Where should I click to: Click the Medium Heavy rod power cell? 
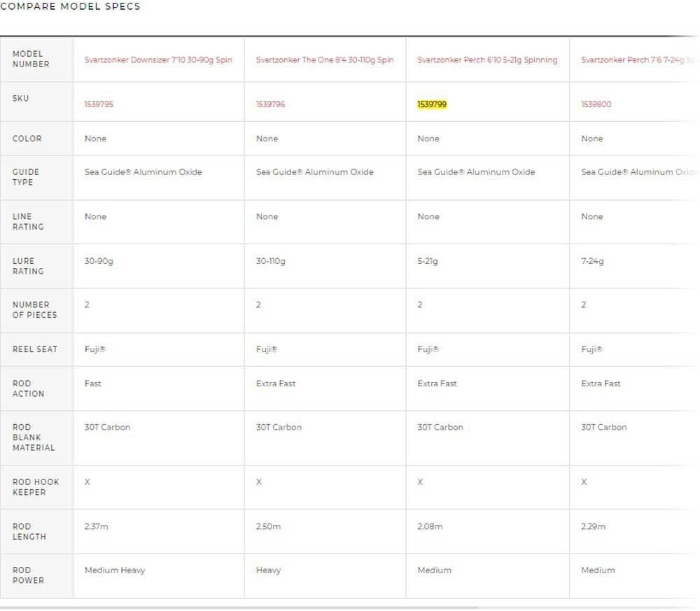click(115, 570)
